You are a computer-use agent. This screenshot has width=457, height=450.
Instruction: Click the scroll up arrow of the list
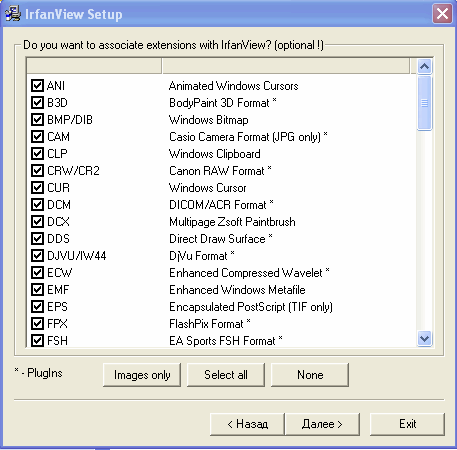424,66
